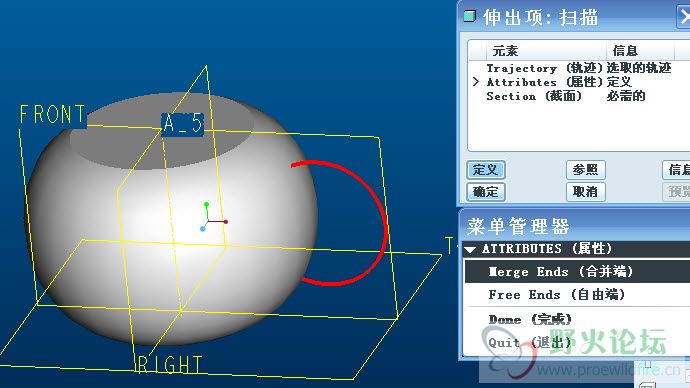
Task: Select the FRONT datum plane label
Action: tap(52, 115)
